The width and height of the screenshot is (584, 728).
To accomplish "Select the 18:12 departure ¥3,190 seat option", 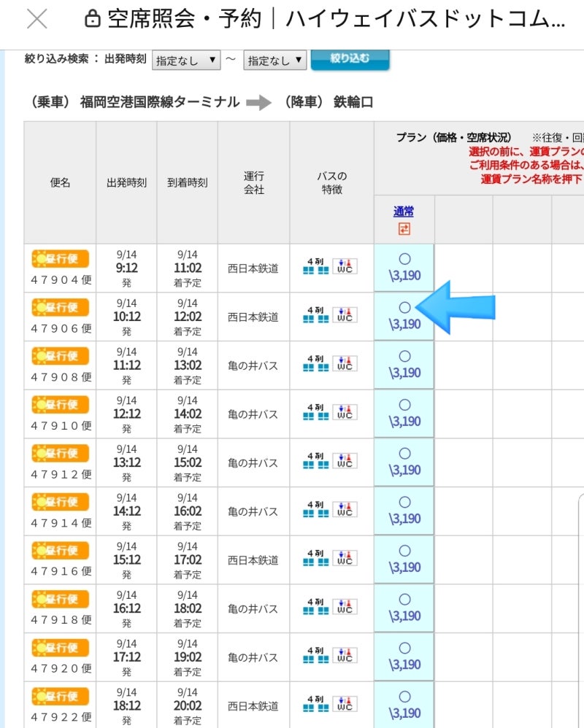I will [x=404, y=705].
